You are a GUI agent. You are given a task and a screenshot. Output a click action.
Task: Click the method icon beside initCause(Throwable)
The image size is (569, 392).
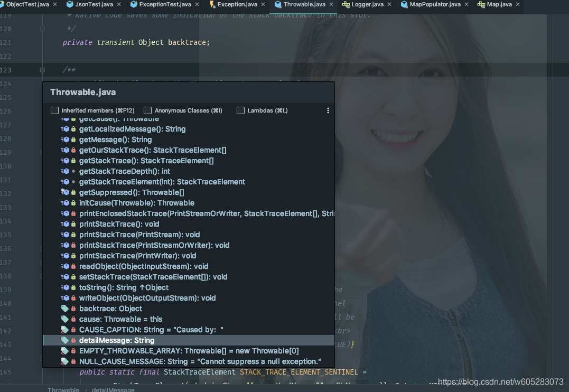(x=66, y=203)
